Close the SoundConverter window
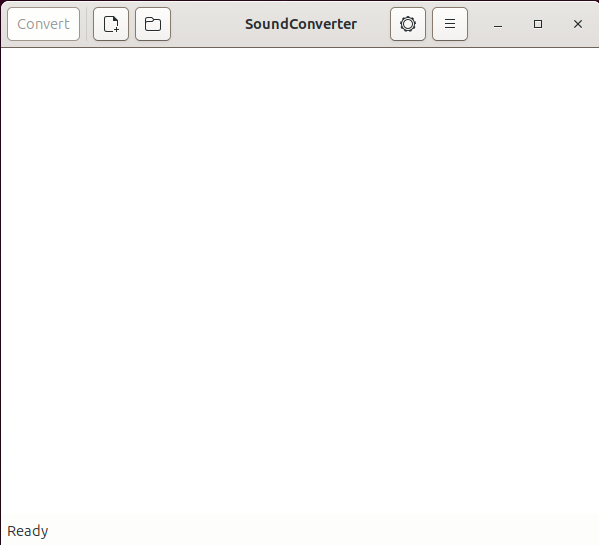Image resolution: width=599 pixels, height=545 pixels. 578,24
